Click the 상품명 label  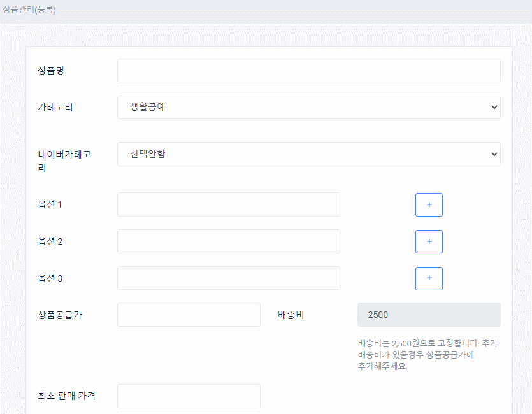tap(51, 71)
